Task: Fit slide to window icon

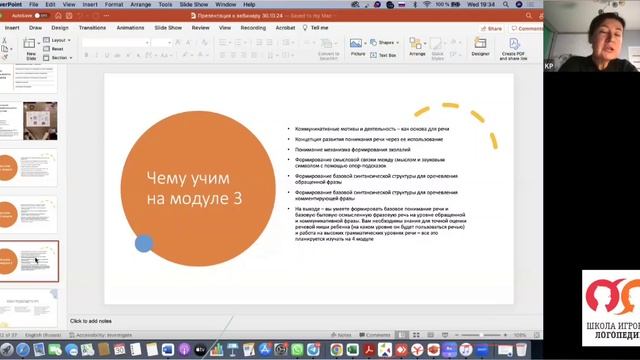Action: [x=537, y=335]
